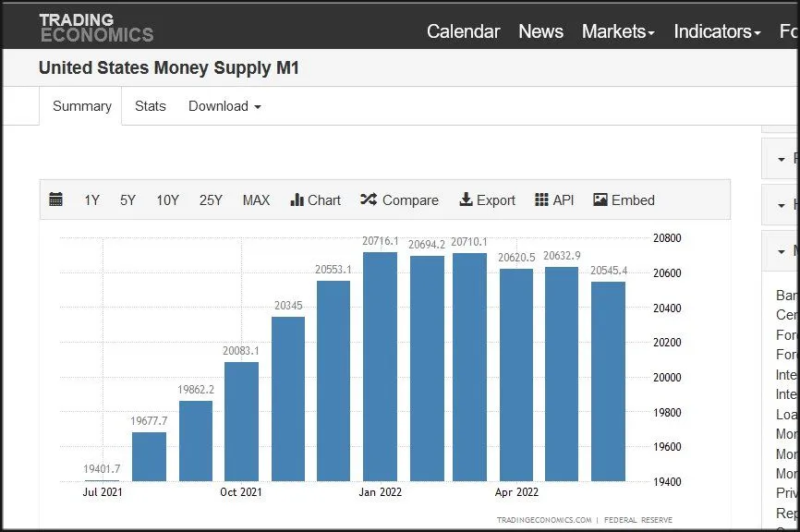The width and height of the screenshot is (800, 532).
Task: Click the Embed image icon
Action: click(x=600, y=199)
